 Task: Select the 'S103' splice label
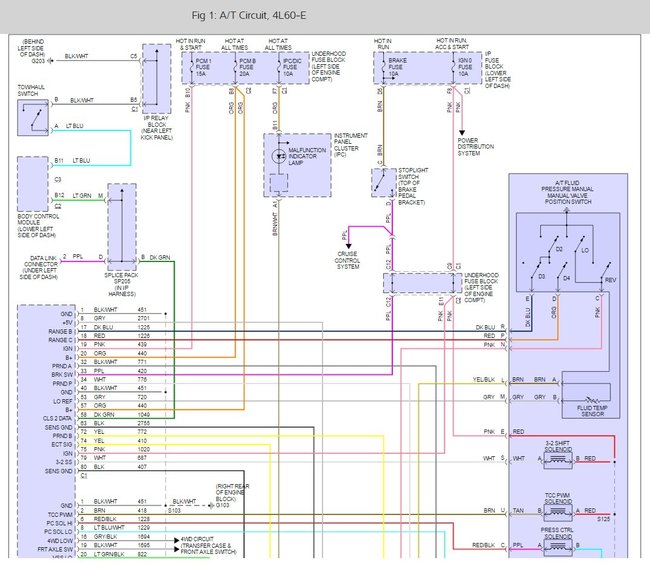point(174,511)
